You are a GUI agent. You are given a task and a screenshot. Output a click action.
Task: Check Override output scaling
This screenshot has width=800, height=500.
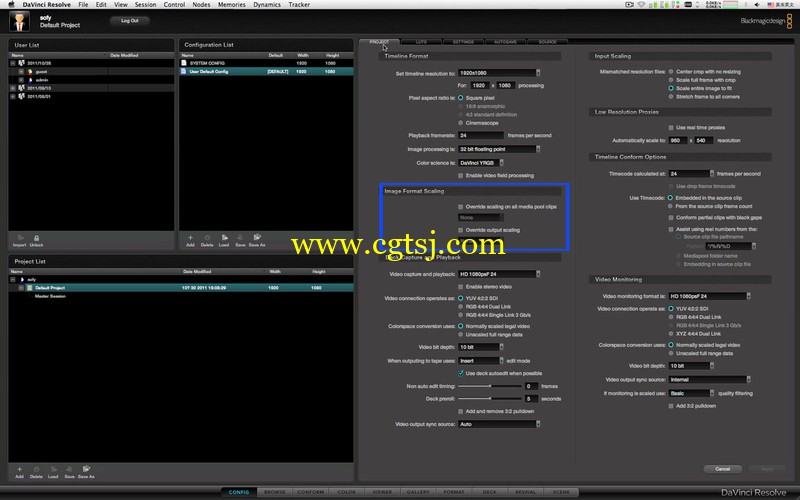(461, 230)
